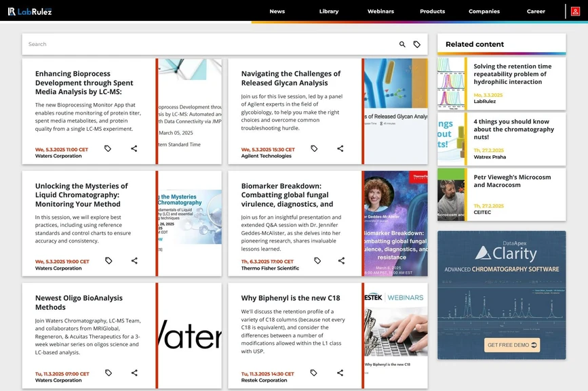Viewport: 588px width, 391px height.
Task: Click the user account icon in header
Action: click(x=575, y=12)
